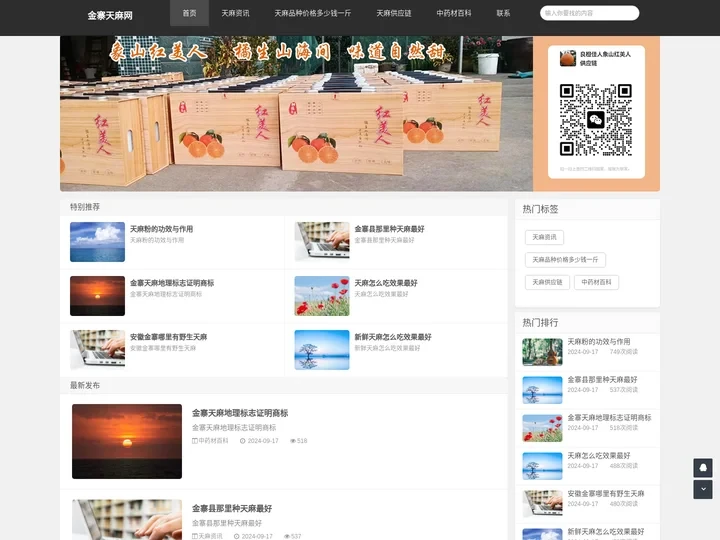
Task: Open ranking item 金寨县那里种天麻最好
Action: click(602, 380)
